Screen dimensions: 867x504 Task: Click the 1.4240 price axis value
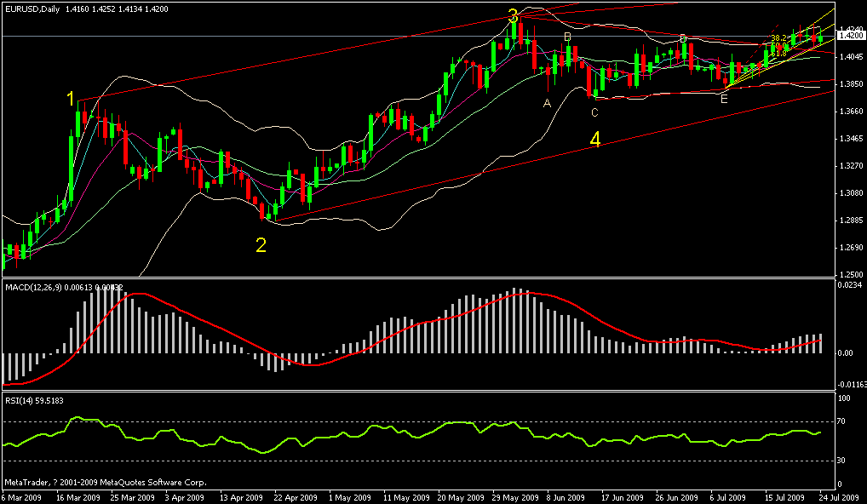pyautogui.click(x=851, y=29)
